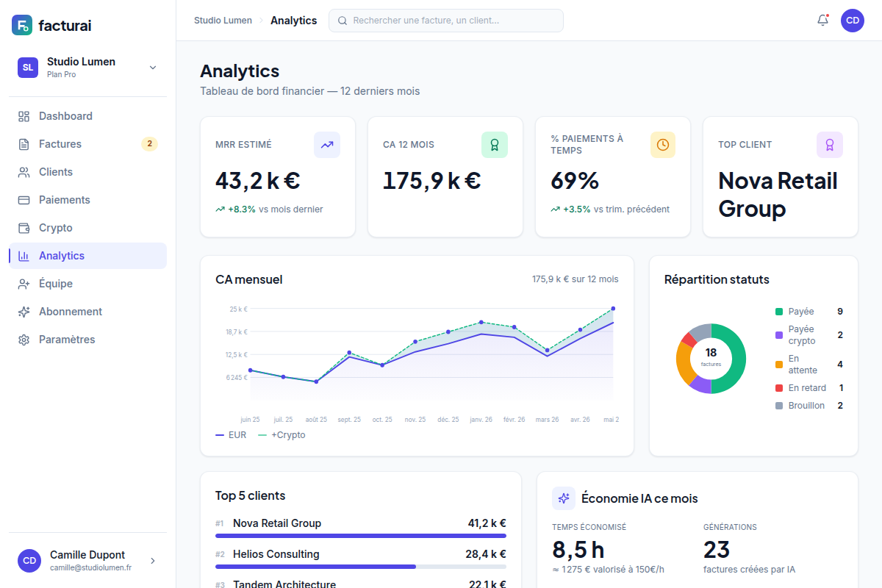This screenshot has width=882, height=588.
Task: Click the Factures badge showing 2
Action: pos(149,144)
